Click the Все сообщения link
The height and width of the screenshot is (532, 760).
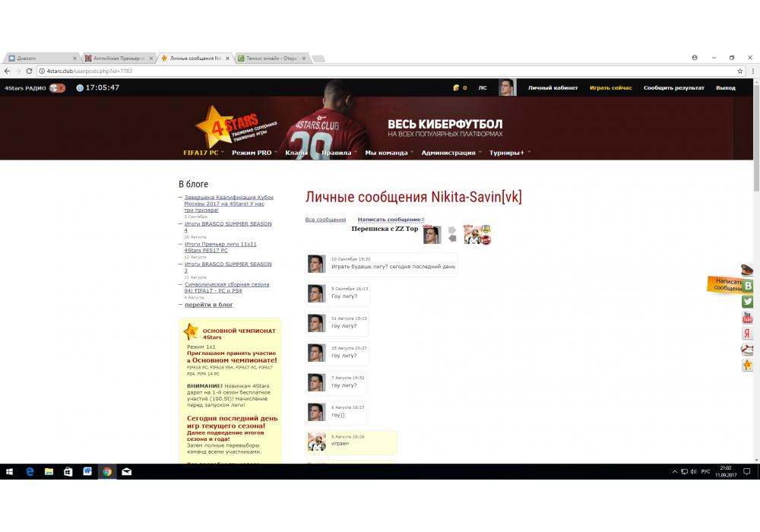click(325, 220)
